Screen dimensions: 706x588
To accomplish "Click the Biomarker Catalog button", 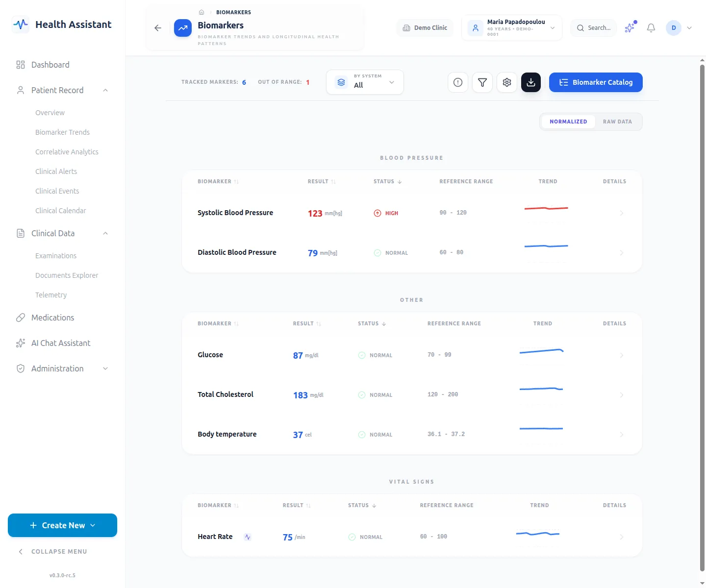I will point(596,82).
